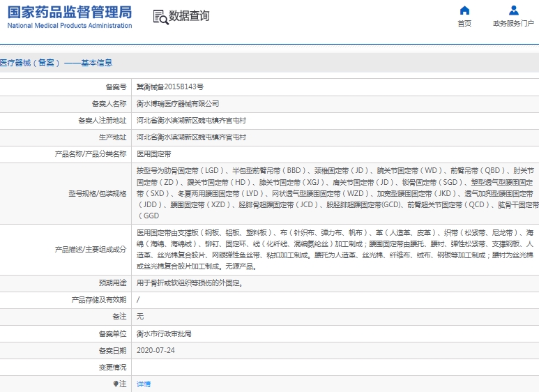Screen dimensions: 539x392
Task: Click the 数据查询 search document icon
Action: 160,17
